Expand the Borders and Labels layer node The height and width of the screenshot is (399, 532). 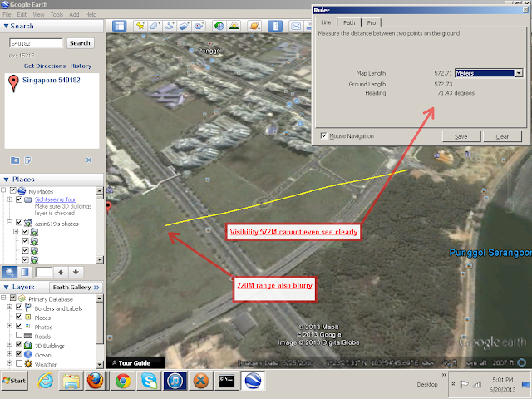click(10, 307)
